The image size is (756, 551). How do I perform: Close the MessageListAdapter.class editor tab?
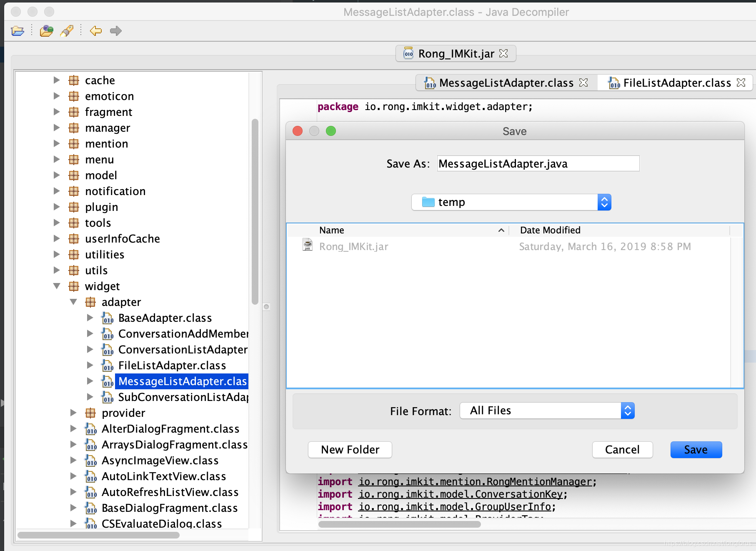coord(583,83)
